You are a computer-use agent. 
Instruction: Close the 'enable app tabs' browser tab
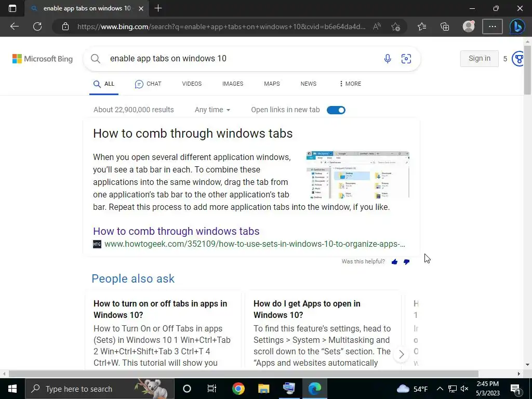pos(141,8)
